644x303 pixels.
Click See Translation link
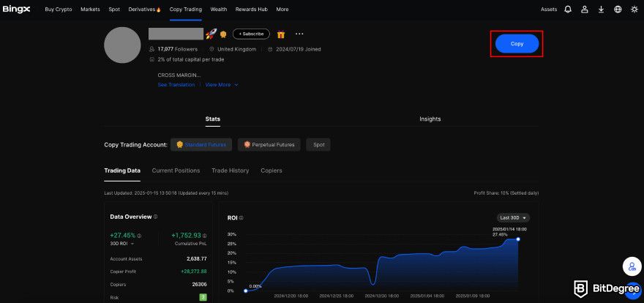pyautogui.click(x=176, y=85)
